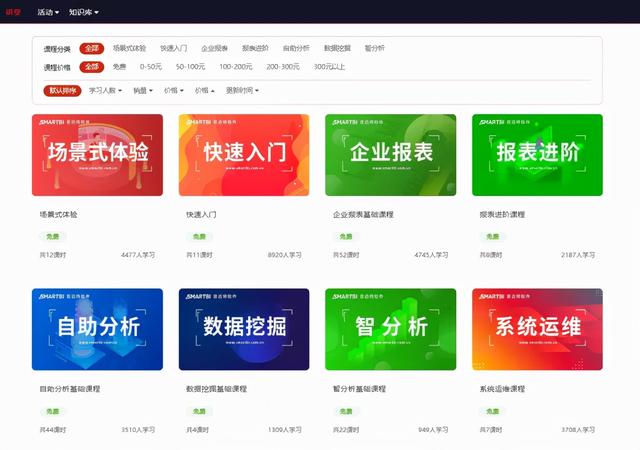Click the 免费 badge under 企业报表基础课程

[346, 236]
